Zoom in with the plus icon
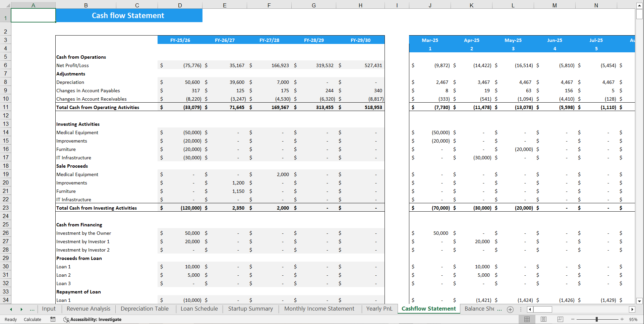This screenshot has width=644, height=324. (622, 319)
